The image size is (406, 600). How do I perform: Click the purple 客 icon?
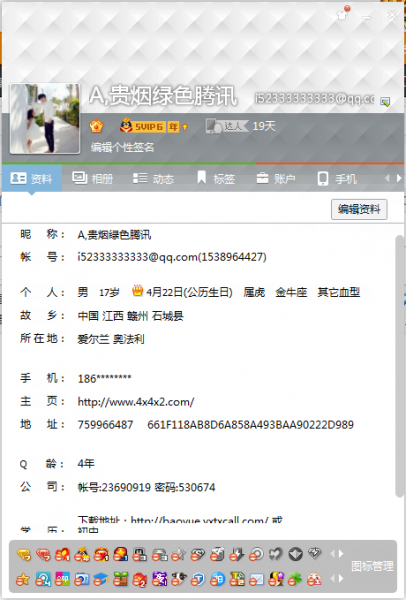(159, 579)
